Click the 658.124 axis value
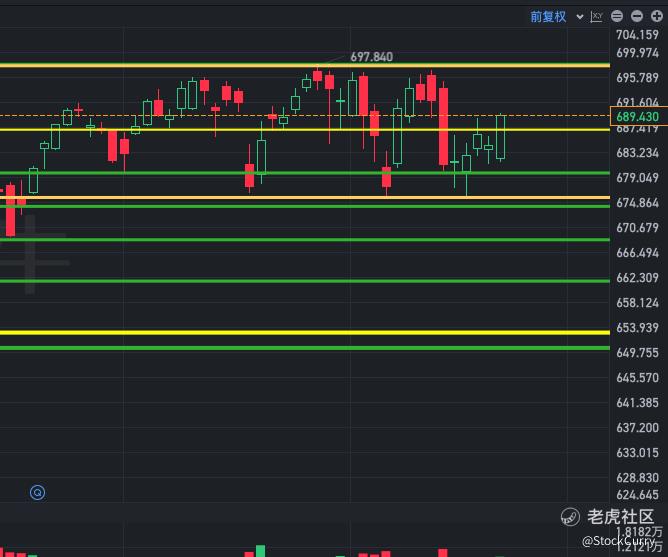Image resolution: width=668 pixels, height=557 pixels. coord(637,303)
